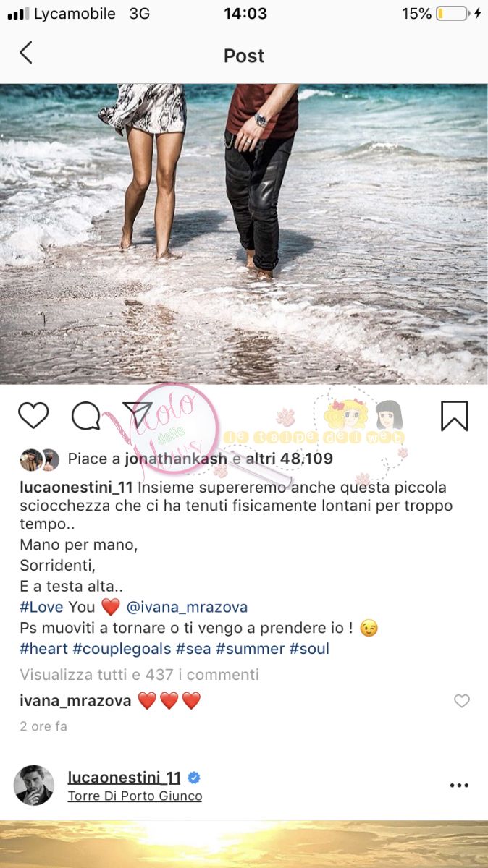Save post with bookmark icon
Image resolution: width=488 pixels, height=868 pixels.
click(455, 416)
